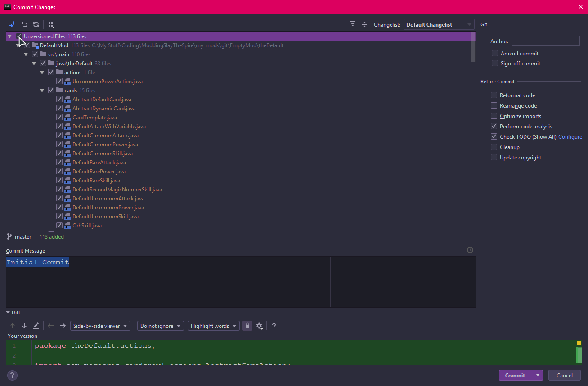Screen dimensions: 588x386
Task: Click the next file right arrow
Action: (63, 326)
